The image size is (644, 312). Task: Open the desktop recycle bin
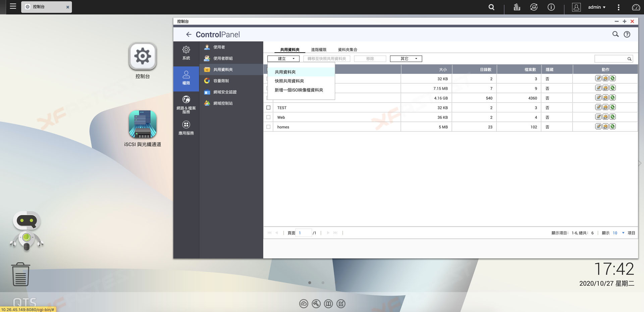(21, 274)
